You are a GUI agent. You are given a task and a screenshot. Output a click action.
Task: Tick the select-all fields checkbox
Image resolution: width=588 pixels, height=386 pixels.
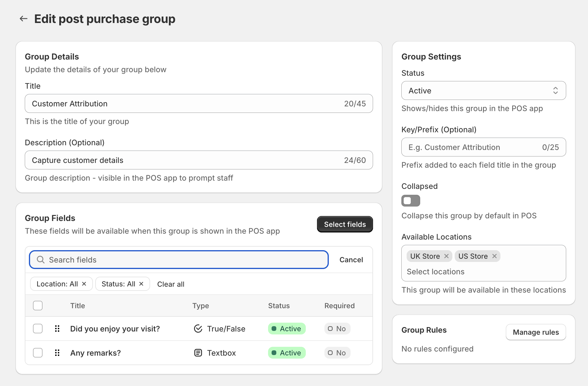click(x=38, y=306)
